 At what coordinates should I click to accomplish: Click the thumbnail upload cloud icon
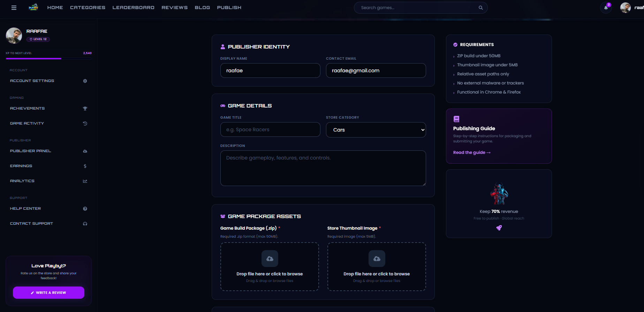(x=377, y=259)
